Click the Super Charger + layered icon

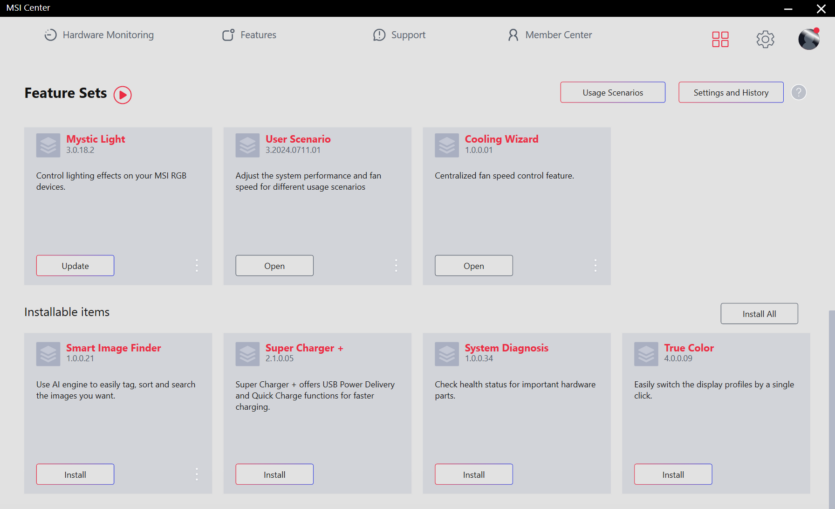coord(247,354)
